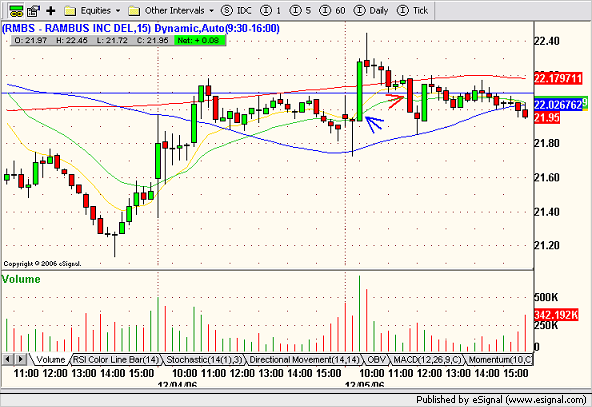
Task: Open the chart properties icon
Action: pyautogui.click(x=33, y=11)
